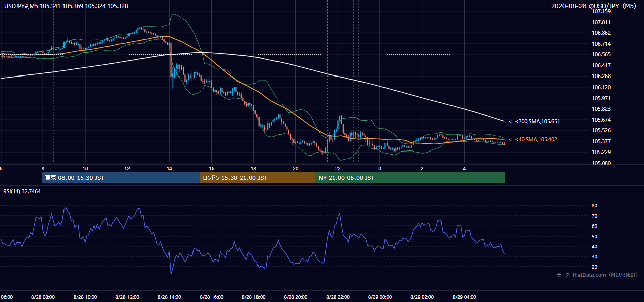Click hour tick 18 under the price chart
This screenshot has width=644, height=302.
(253, 169)
